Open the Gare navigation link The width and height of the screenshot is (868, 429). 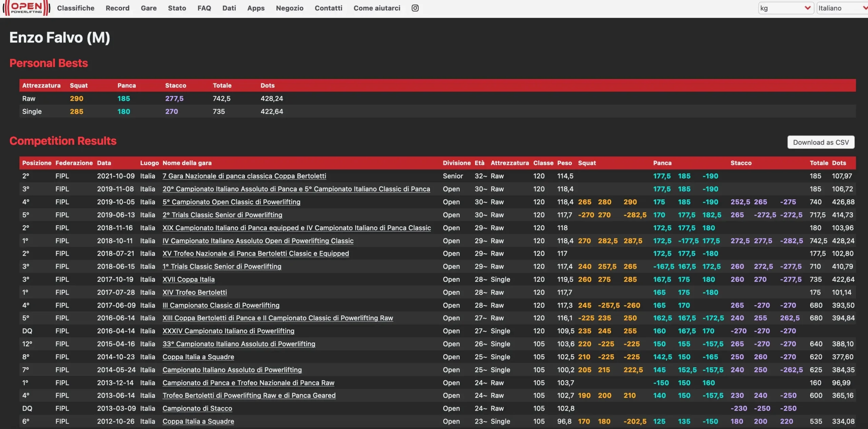(x=149, y=8)
